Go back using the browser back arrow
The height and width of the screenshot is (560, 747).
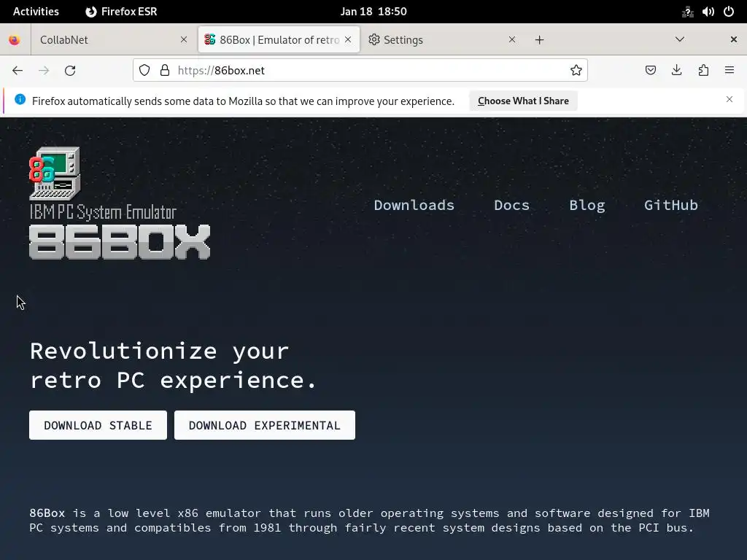(18, 71)
